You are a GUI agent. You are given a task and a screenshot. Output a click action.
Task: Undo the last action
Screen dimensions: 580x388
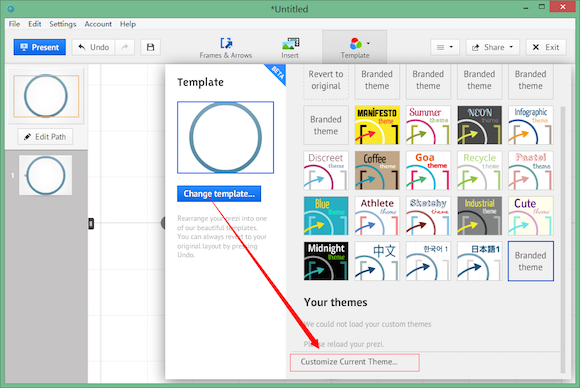pos(94,47)
